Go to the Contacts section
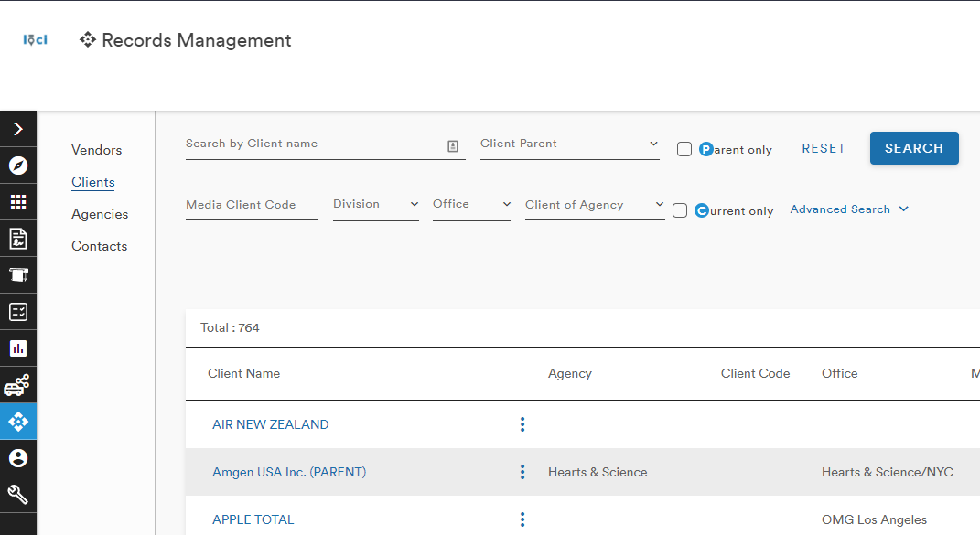The image size is (980, 535). click(x=100, y=246)
